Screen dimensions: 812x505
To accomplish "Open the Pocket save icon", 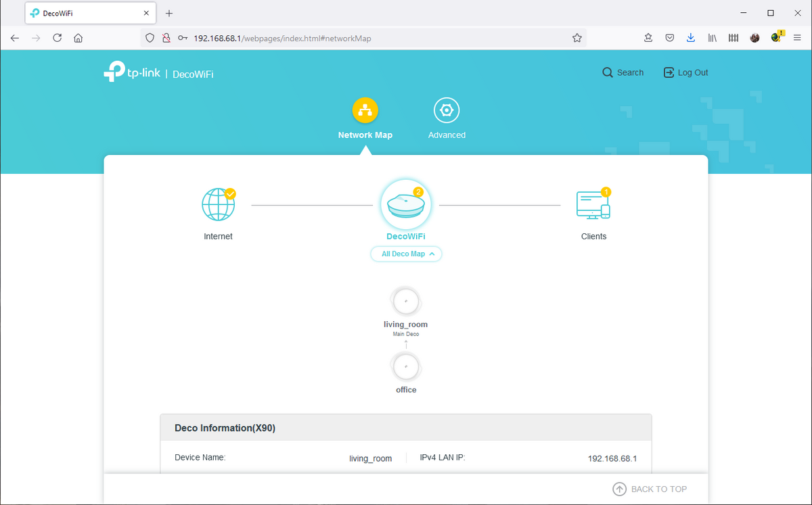I will [x=669, y=39].
